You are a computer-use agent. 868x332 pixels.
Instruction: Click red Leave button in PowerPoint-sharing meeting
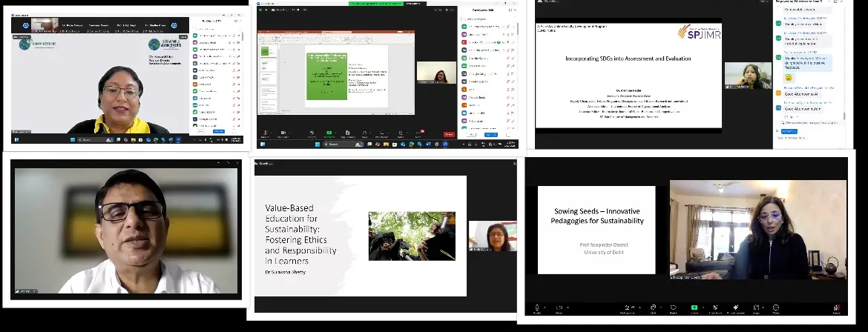[449, 134]
